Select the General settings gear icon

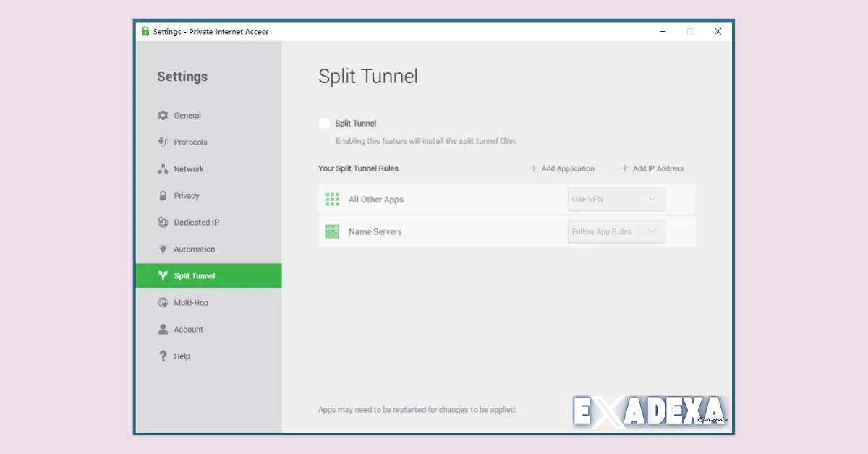click(163, 115)
